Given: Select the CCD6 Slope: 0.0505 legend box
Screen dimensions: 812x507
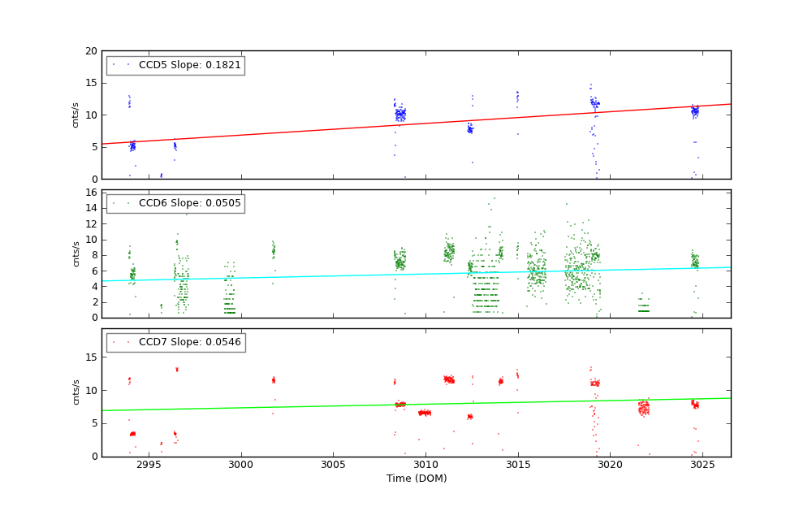Looking at the screenshot, I should [x=175, y=203].
